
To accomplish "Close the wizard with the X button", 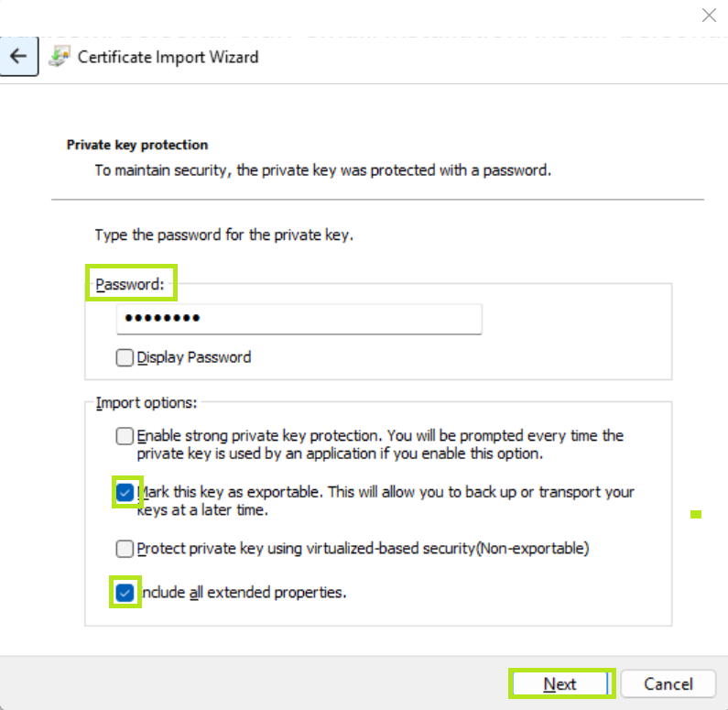I will click(709, 16).
